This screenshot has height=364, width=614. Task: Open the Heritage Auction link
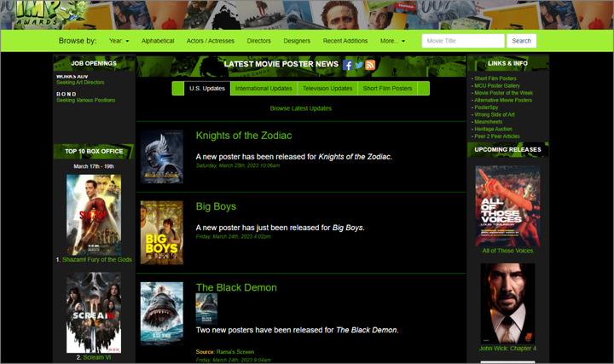(x=494, y=130)
